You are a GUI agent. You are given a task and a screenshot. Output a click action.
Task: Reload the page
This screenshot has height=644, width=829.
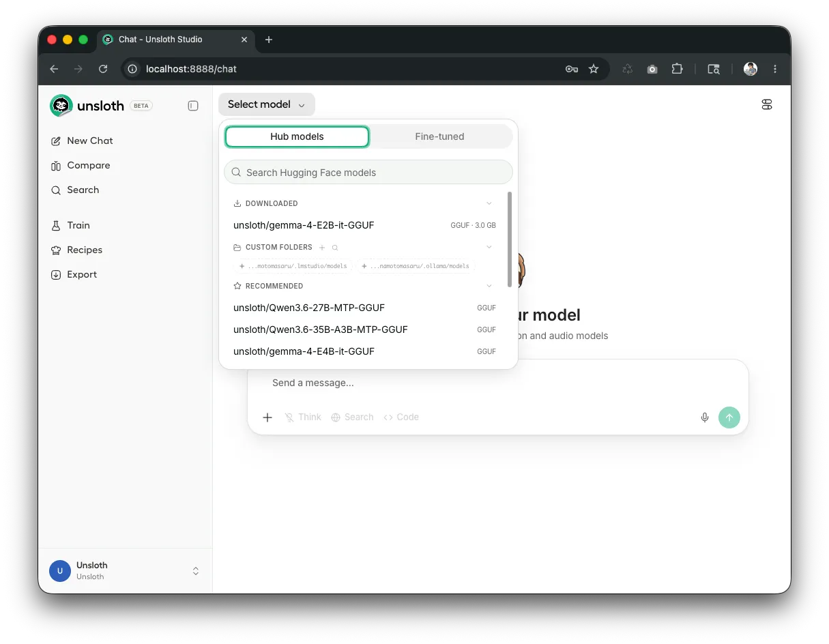tap(103, 69)
